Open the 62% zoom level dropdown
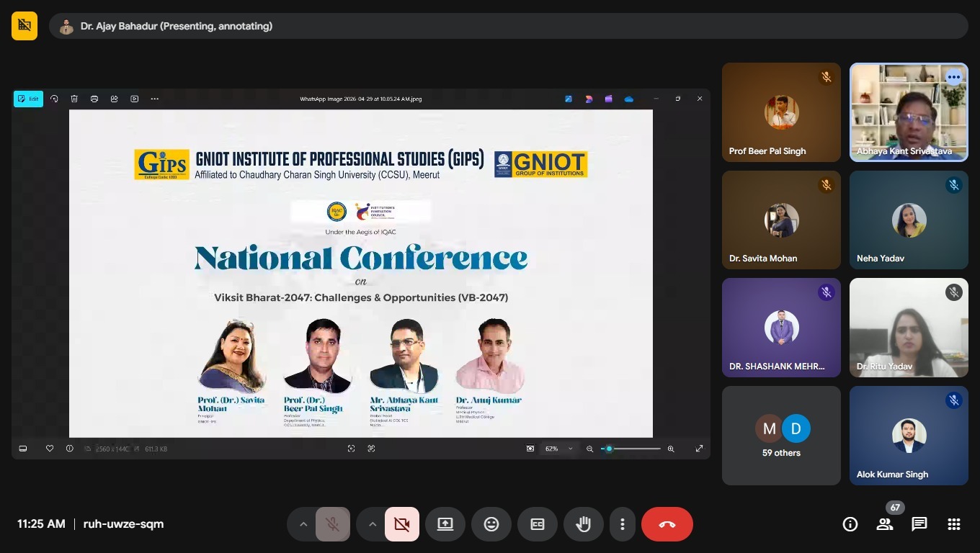This screenshot has height=553, width=980. tap(559, 449)
